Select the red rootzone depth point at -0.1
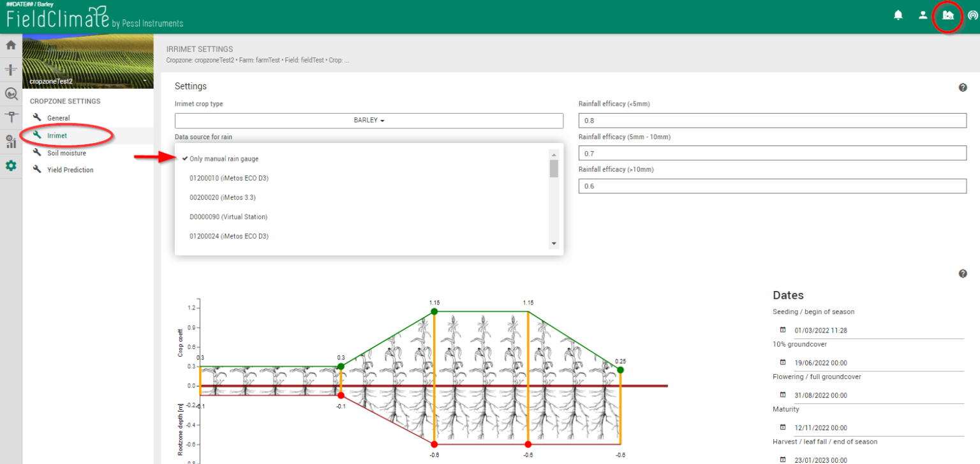 pos(341,396)
